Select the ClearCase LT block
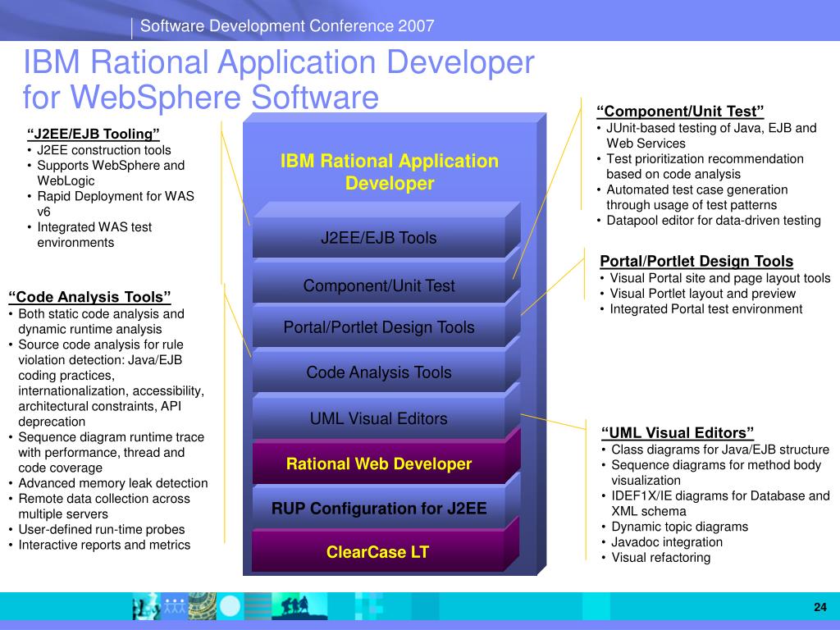This screenshot has height=630, width=840. point(377,551)
